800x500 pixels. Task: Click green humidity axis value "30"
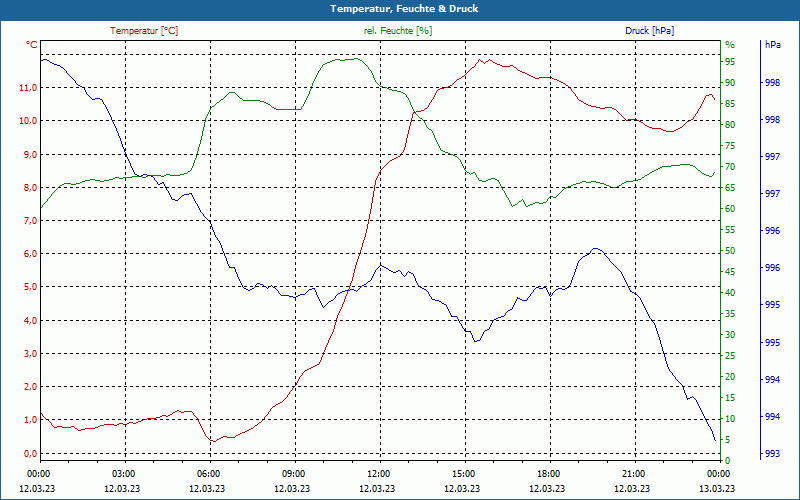(730, 335)
